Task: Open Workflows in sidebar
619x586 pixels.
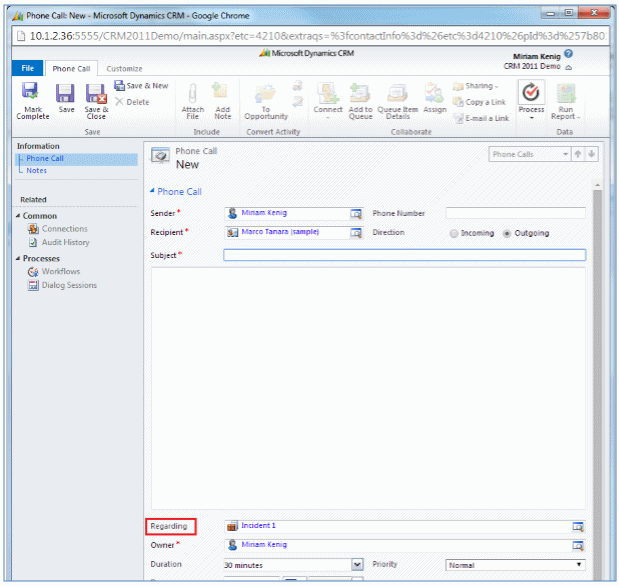Action: pos(54,271)
